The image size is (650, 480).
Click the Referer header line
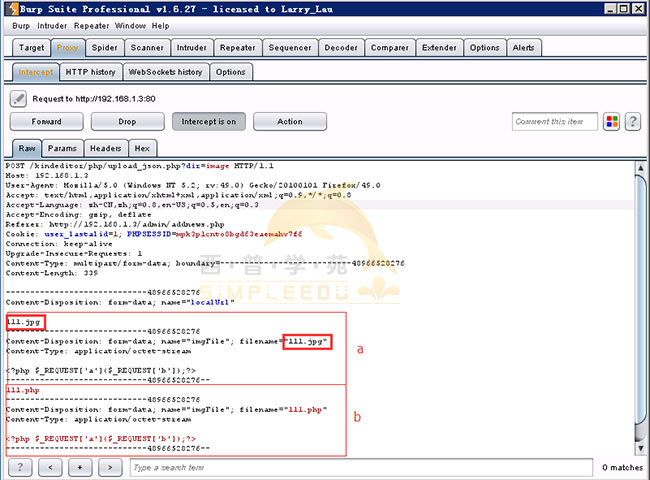pos(115,224)
